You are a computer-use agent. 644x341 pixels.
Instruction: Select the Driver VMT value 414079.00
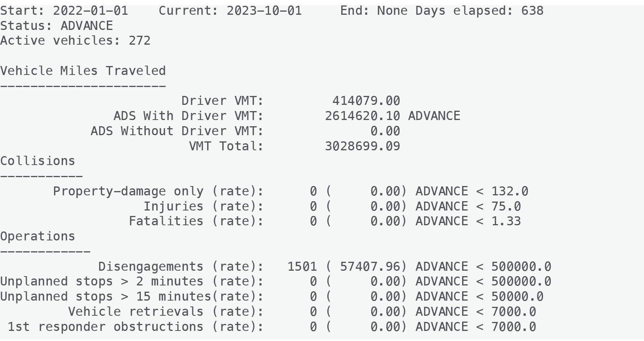pos(366,101)
